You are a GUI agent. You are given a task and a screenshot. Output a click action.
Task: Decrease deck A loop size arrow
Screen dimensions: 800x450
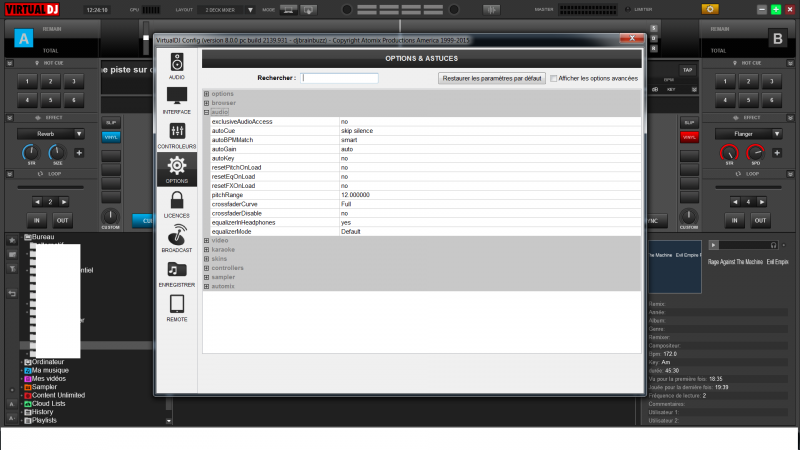click(x=37, y=202)
